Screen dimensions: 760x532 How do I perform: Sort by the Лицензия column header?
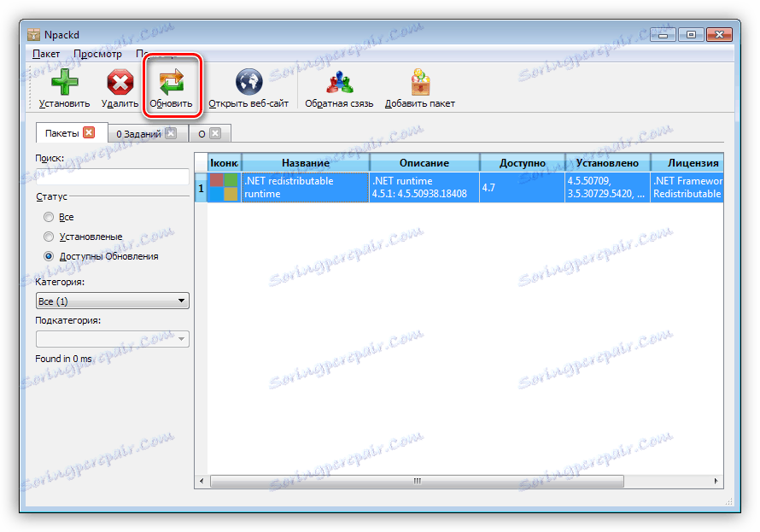(687, 163)
